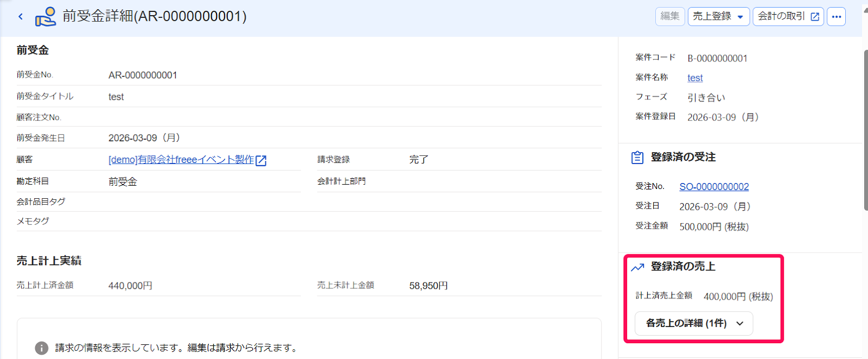Click the 会計品目タグ label
The width and height of the screenshot is (868, 359).
tap(41, 201)
